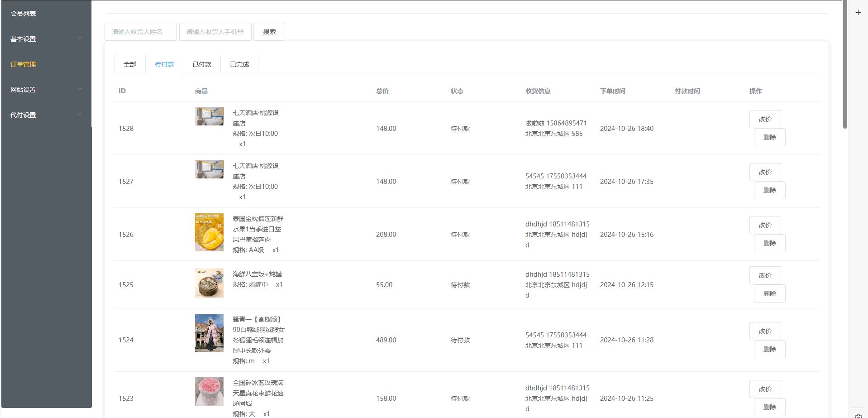Open the durian product thumbnail in order 1526
The image size is (868, 418).
tap(209, 232)
